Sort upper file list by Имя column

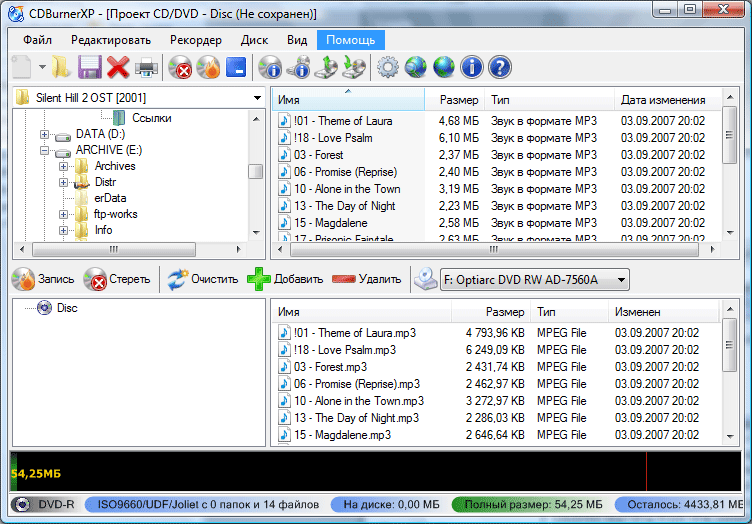(348, 100)
